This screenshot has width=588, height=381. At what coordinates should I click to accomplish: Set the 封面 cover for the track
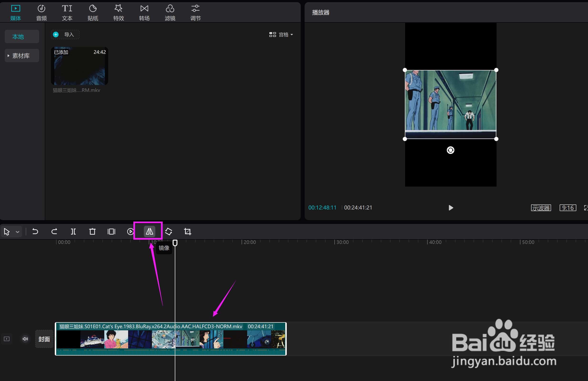click(x=44, y=339)
